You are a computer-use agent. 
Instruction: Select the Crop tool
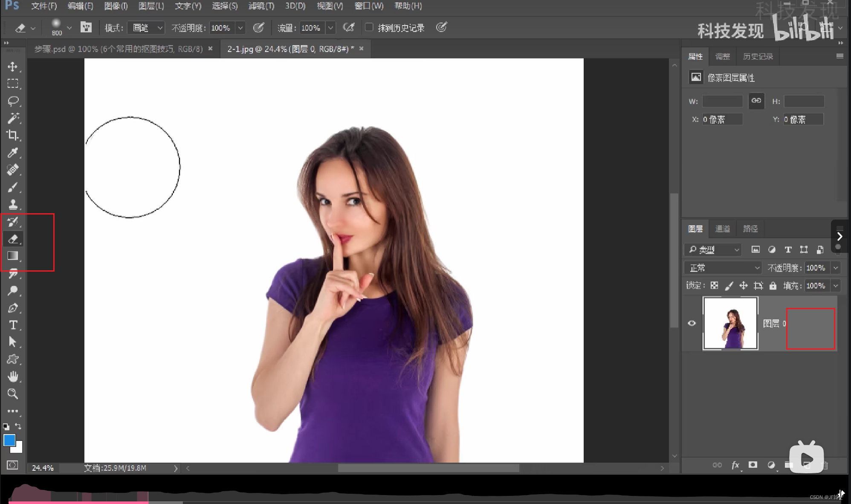pyautogui.click(x=13, y=135)
